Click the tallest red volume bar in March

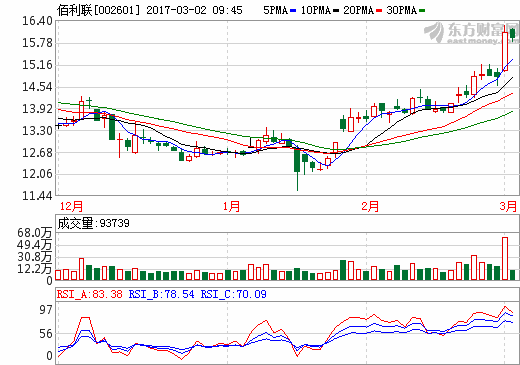[505, 258]
